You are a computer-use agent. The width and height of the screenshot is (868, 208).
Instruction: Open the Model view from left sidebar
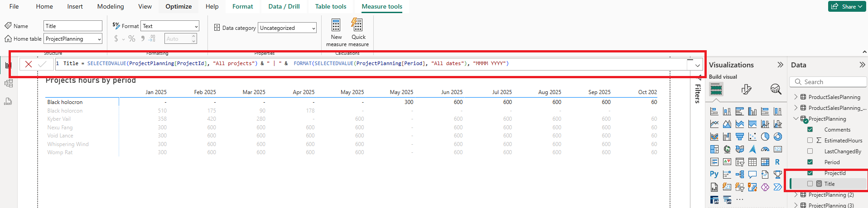pos(8,83)
